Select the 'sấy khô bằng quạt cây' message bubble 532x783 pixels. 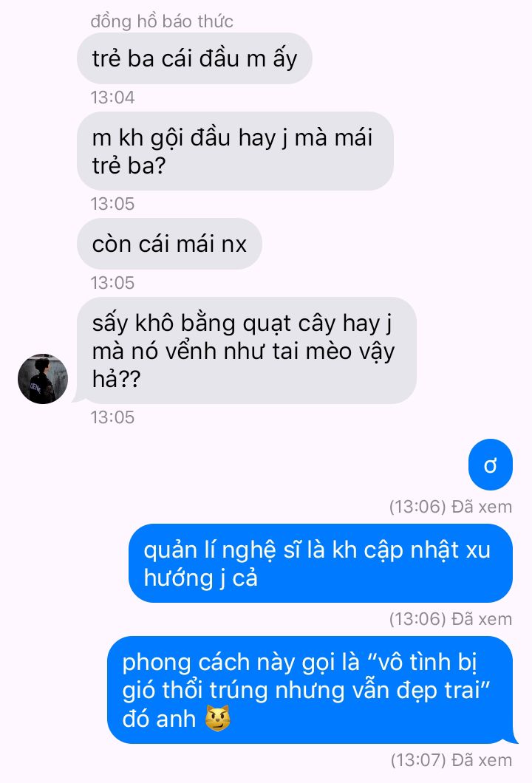pos(247,351)
